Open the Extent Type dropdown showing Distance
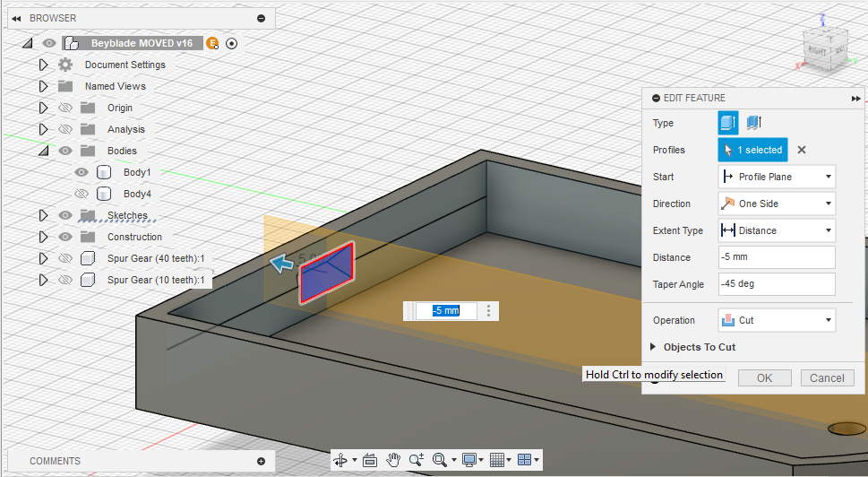868x477 pixels. point(778,230)
